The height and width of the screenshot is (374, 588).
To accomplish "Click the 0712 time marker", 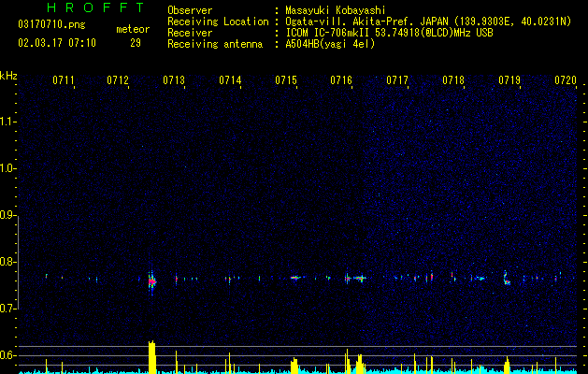I will [x=118, y=79].
